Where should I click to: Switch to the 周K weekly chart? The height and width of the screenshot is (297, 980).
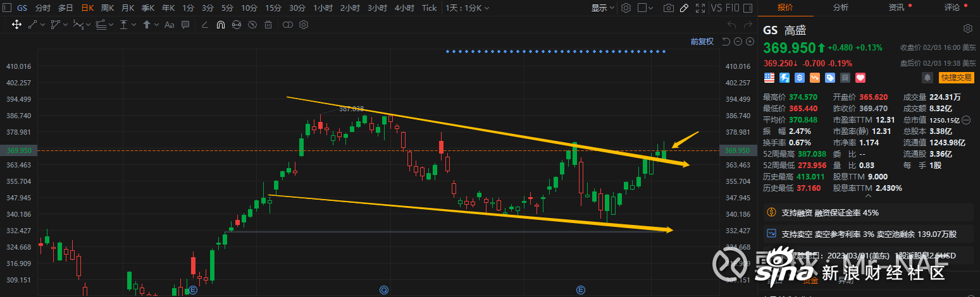tap(108, 8)
